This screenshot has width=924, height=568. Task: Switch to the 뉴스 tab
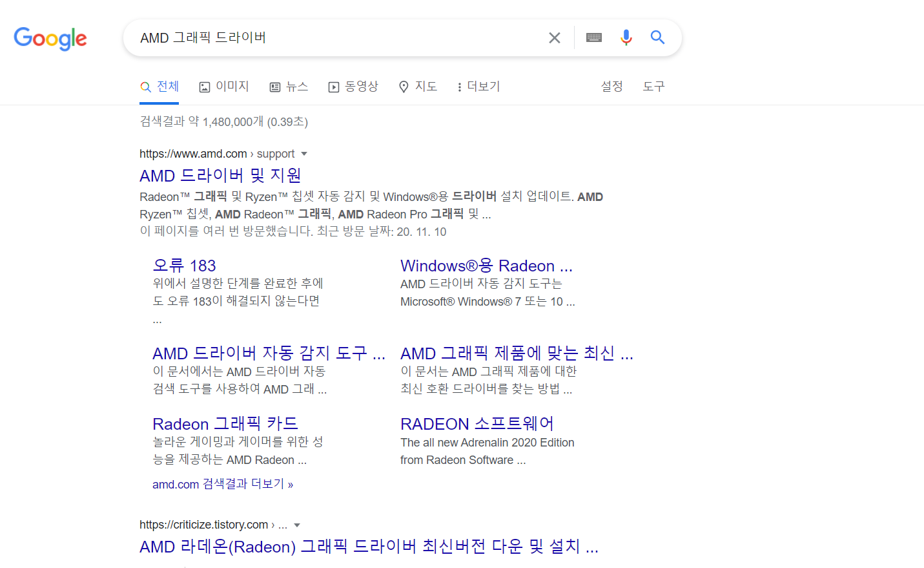289,87
